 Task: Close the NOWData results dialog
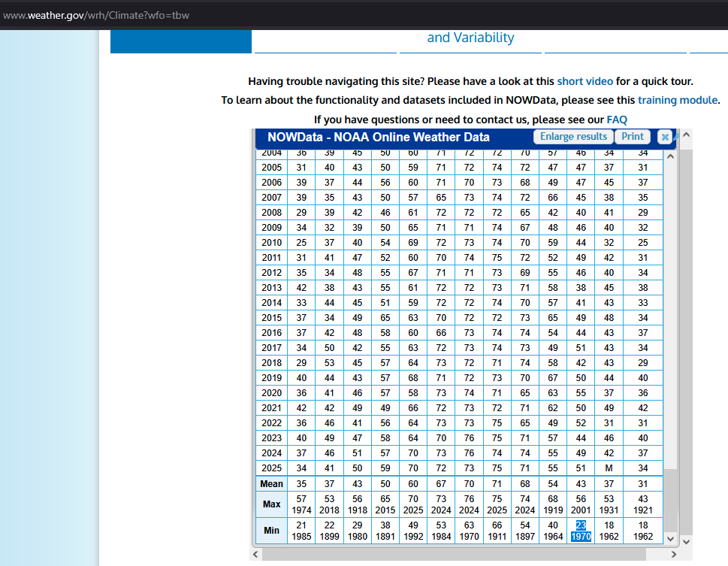click(x=664, y=137)
